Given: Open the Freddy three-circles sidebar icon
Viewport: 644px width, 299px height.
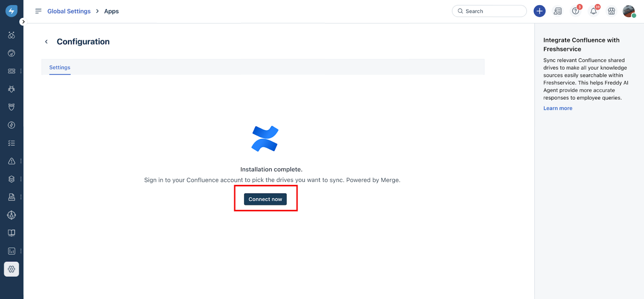Looking at the screenshot, I should tap(12, 35).
